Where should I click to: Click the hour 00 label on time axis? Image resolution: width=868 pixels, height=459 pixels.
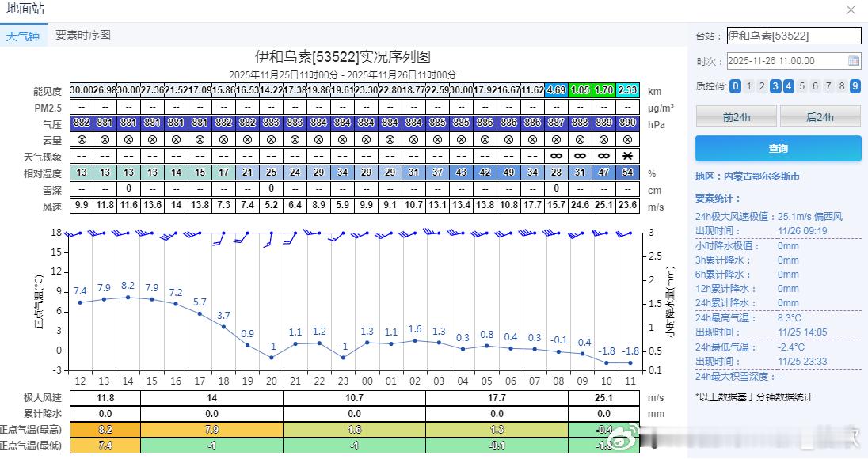click(x=367, y=381)
